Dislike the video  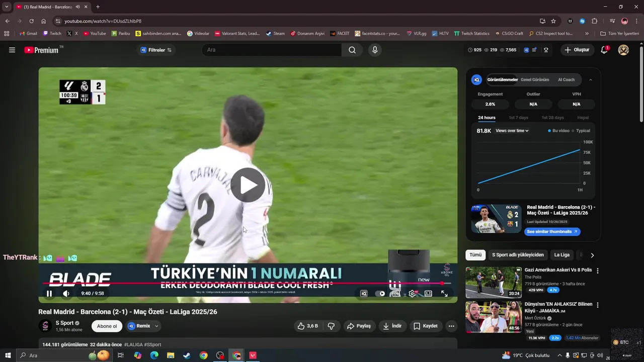tap(331, 326)
